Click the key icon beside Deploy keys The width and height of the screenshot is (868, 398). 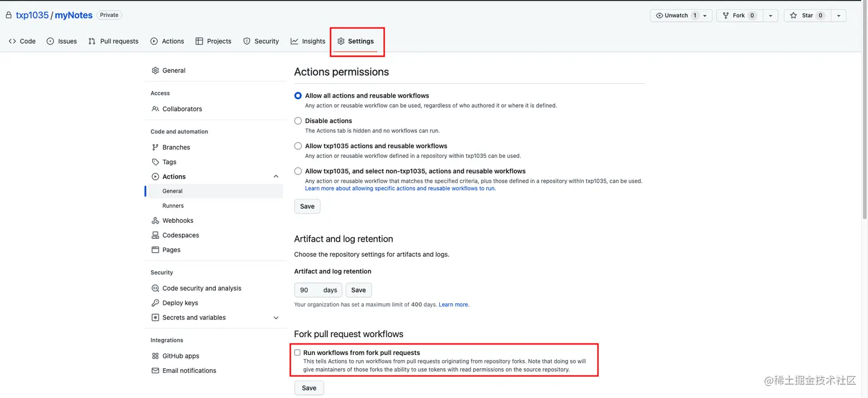[155, 303]
